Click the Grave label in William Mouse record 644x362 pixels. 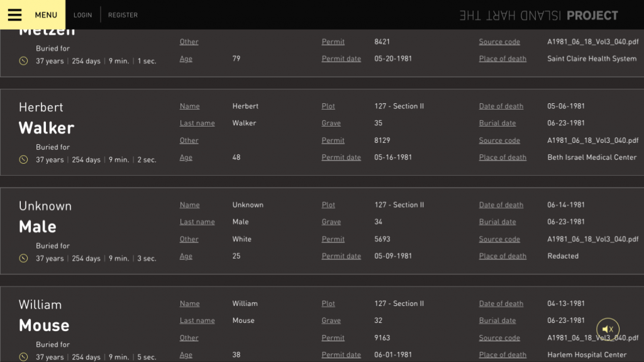pyautogui.click(x=331, y=320)
